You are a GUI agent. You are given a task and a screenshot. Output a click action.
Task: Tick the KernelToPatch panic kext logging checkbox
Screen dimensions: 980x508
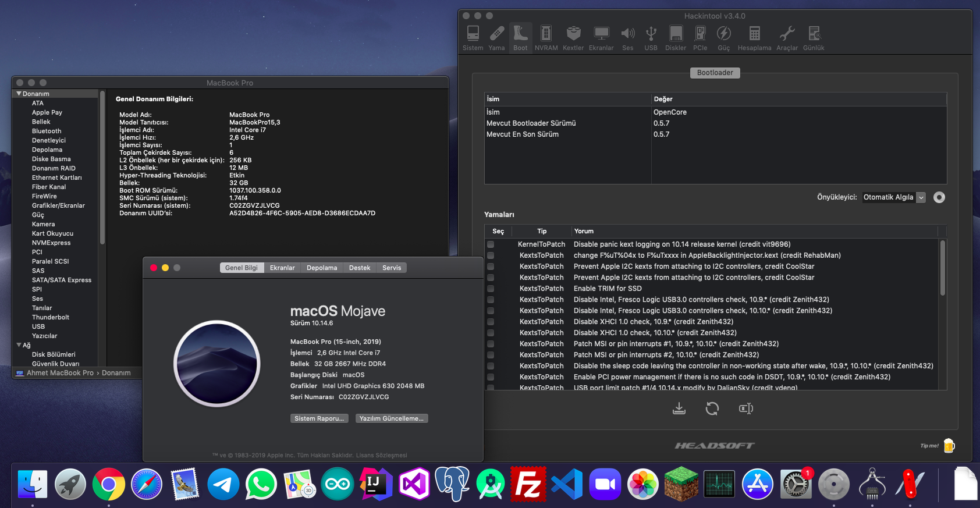coord(491,244)
